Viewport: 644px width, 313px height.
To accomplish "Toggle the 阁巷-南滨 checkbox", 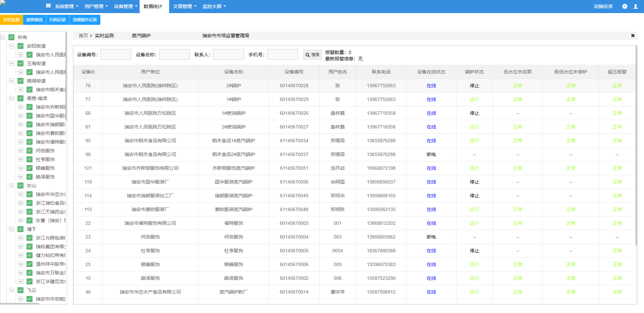I will 20,98.
